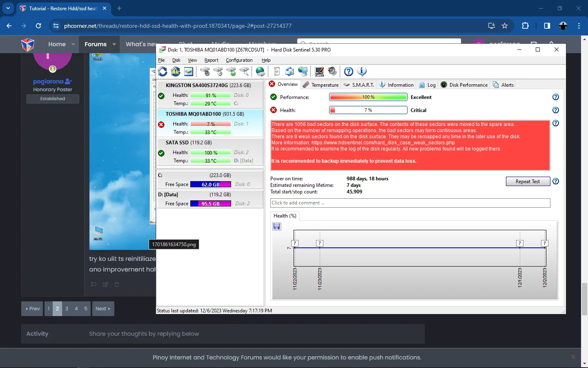Click the 'Click to add comment' field
Screen dimensions: 588x368
click(x=410, y=203)
